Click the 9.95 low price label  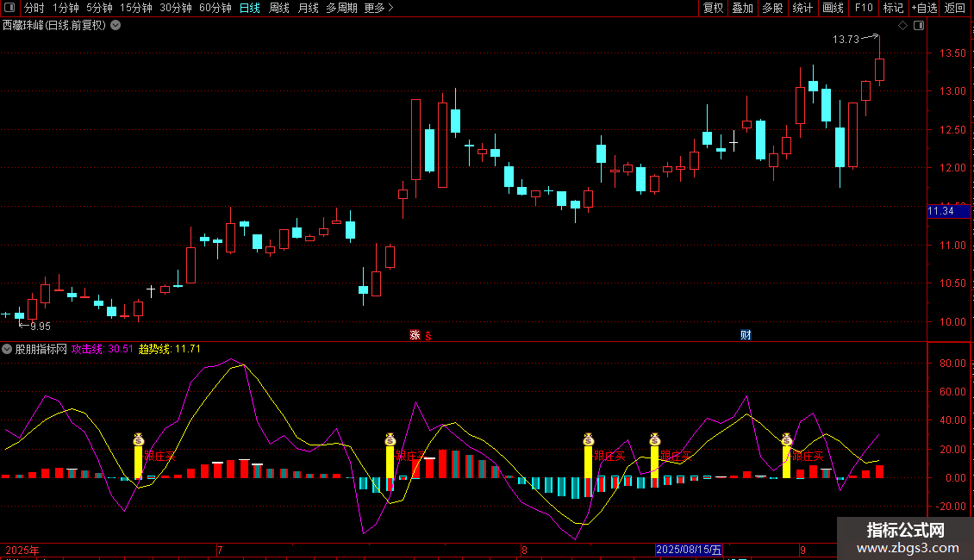(x=41, y=326)
